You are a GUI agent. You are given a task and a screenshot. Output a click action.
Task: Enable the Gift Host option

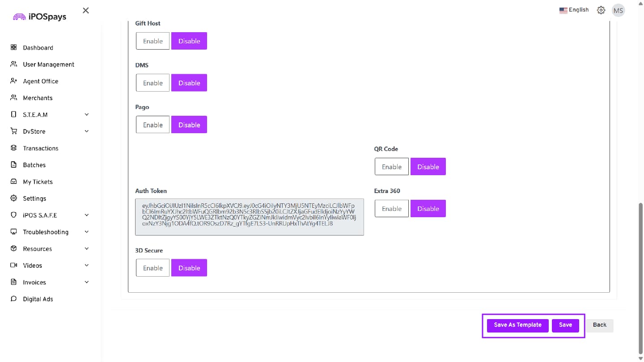click(153, 41)
